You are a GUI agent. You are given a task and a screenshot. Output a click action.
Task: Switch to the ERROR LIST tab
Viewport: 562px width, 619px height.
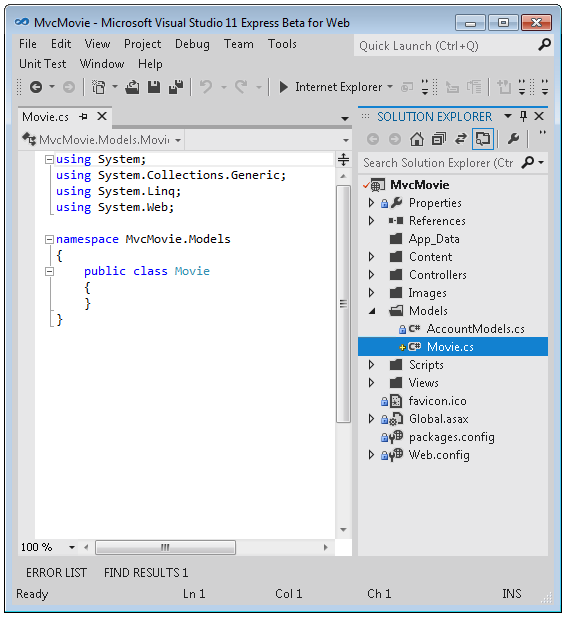click(x=56, y=572)
